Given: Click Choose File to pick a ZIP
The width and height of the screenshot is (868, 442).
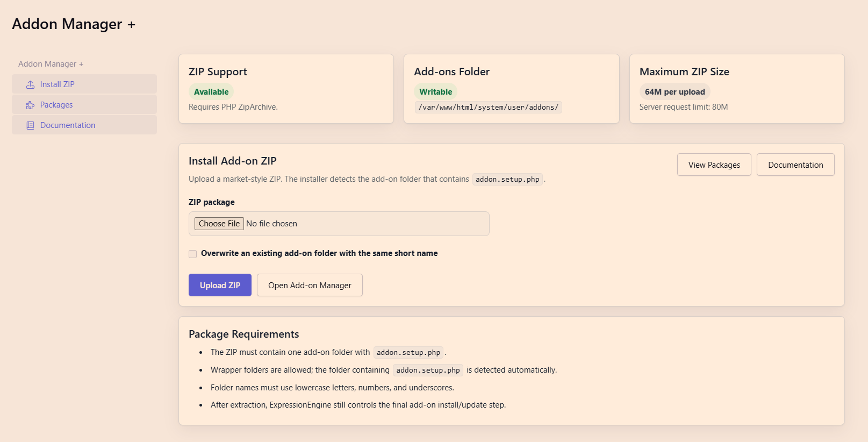Looking at the screenshot, I should (x=219, y=224).
